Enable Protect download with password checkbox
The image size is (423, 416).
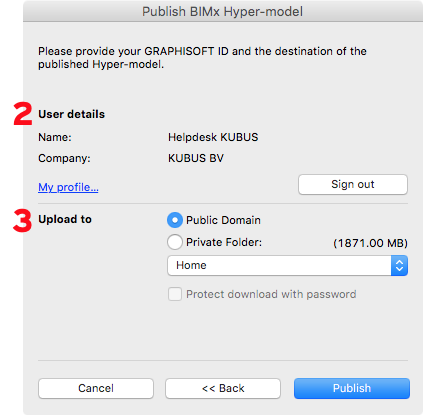point(175,294)
